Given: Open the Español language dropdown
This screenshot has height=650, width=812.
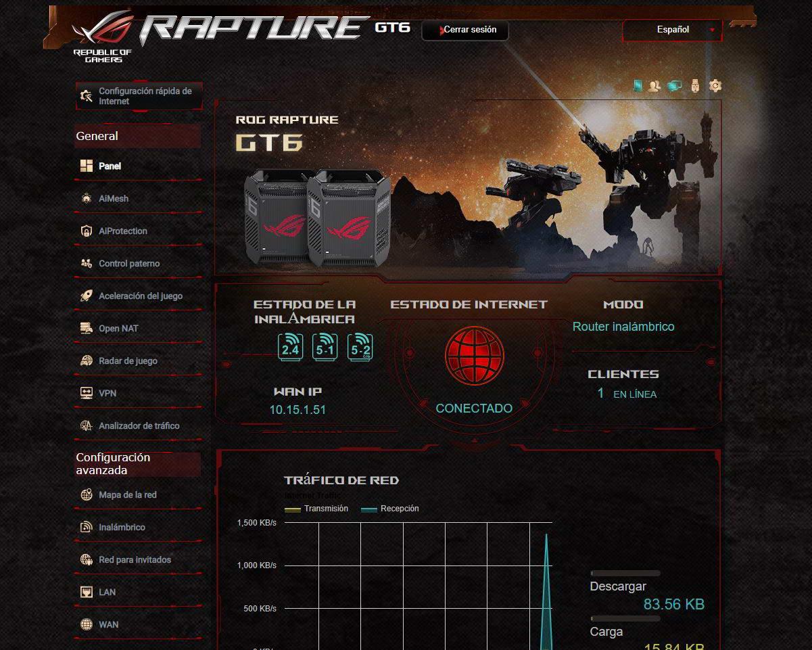Looking at the screenshot, I should coord(672,30).
